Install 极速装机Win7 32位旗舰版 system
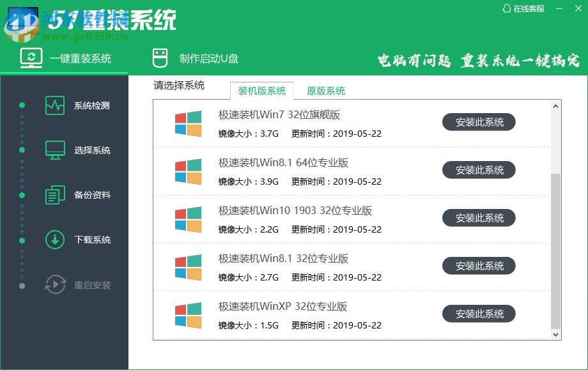 click(x=479, y=122)
